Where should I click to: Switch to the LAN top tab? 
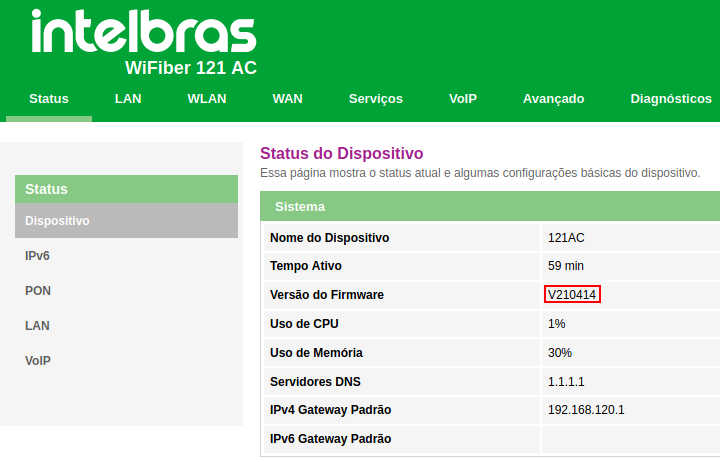pyautogui.click(x=128, y=99)
